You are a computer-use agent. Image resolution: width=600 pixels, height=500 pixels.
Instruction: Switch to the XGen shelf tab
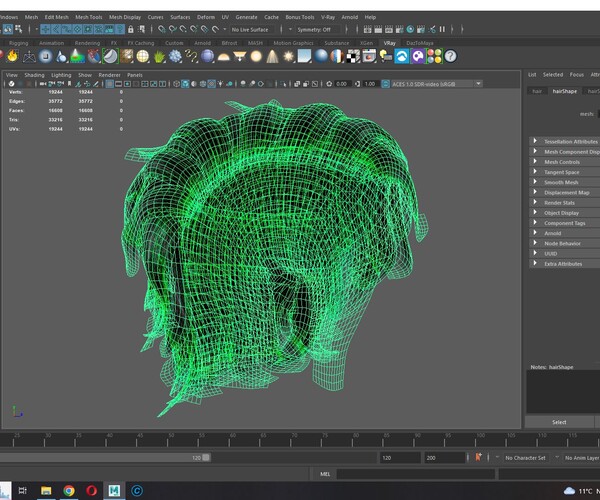click(366, 43)
